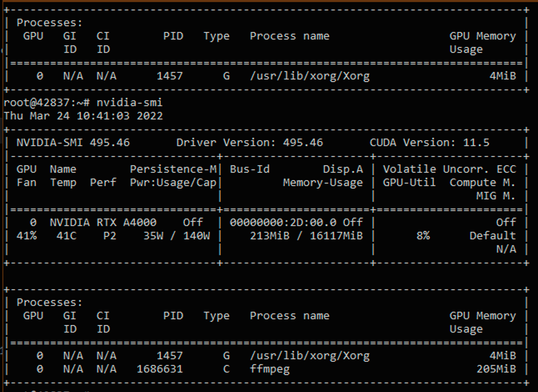Screen dimensions: 538x392
Task: Click the GPU-Util value 8%
Action: point(423,235)
